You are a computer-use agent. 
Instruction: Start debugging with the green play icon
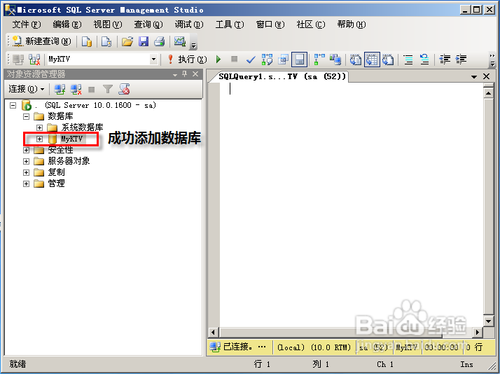218,59
